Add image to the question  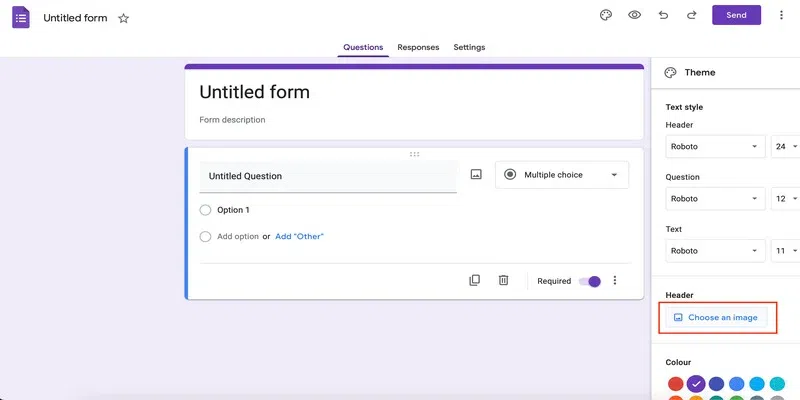pyautogui.click(x=476, y=174)
